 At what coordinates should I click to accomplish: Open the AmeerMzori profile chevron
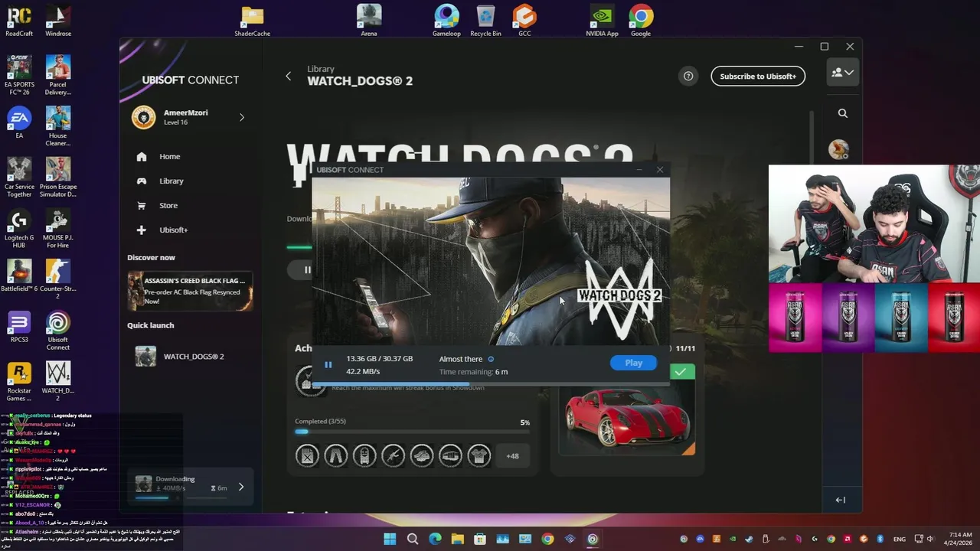pyautogui.click(x=242, y=117)
